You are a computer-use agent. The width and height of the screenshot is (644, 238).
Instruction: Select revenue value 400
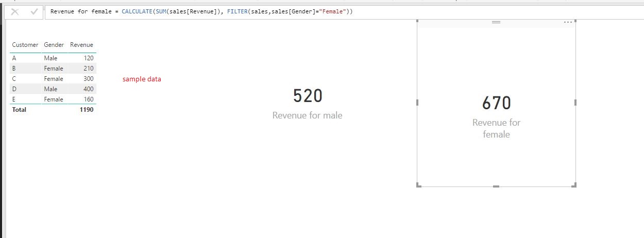88,89
